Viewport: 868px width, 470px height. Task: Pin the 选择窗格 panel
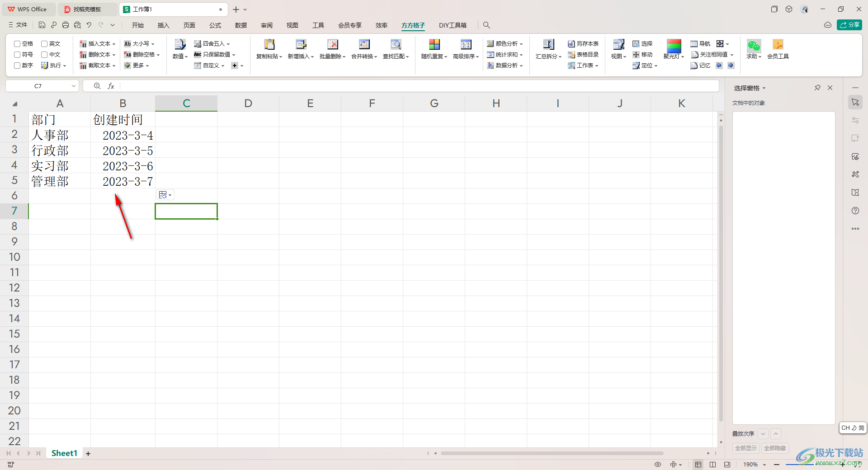pyautogui.click(x=817, y=88)
